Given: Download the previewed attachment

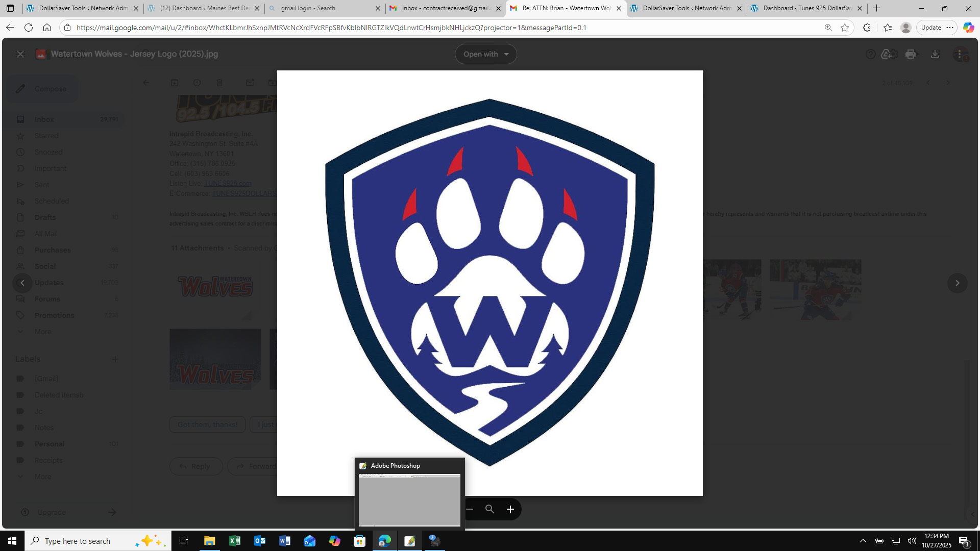Looking at the screenshot, I should 935,54.
